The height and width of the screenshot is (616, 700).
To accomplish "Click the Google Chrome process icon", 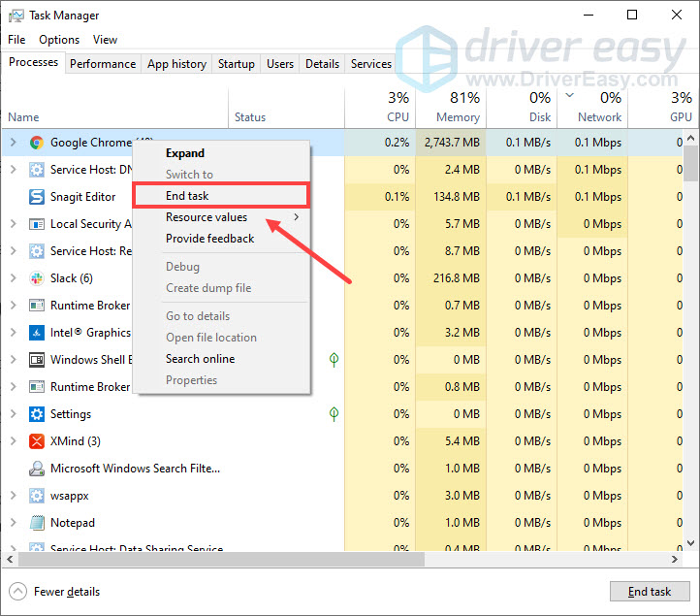I will pyautogui.click(x=36, y=143).
